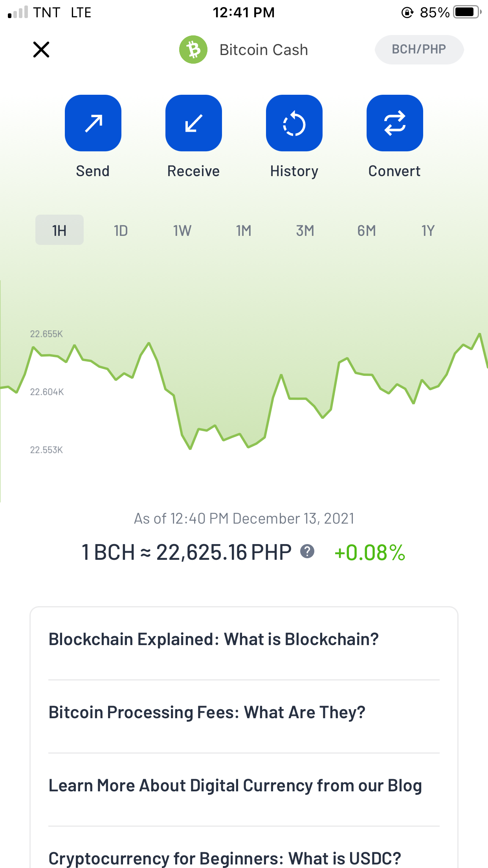Open the Receive icon button
Image resolution: width=488 pixels, height=868 pixels.
(x=194, y=123)
